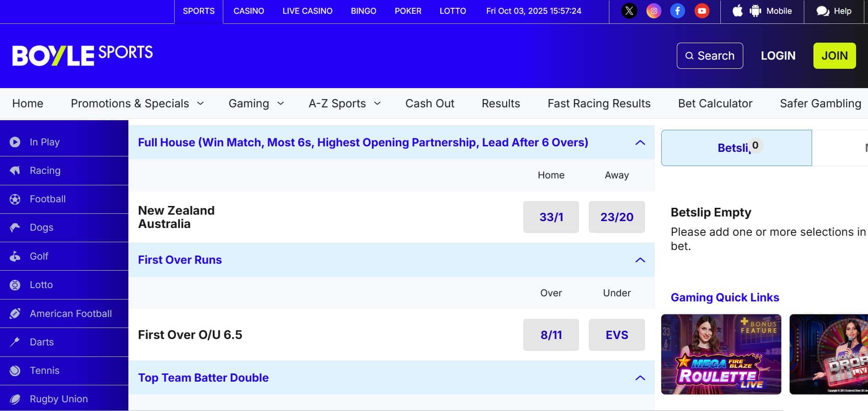Click the Search field in header
This screenshot has width=868, height=411.
[709, 56]
